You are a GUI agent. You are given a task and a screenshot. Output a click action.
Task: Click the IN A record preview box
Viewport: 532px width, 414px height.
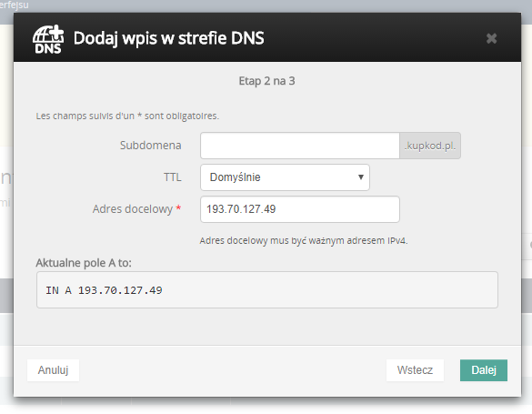click(x=267, y=289)
